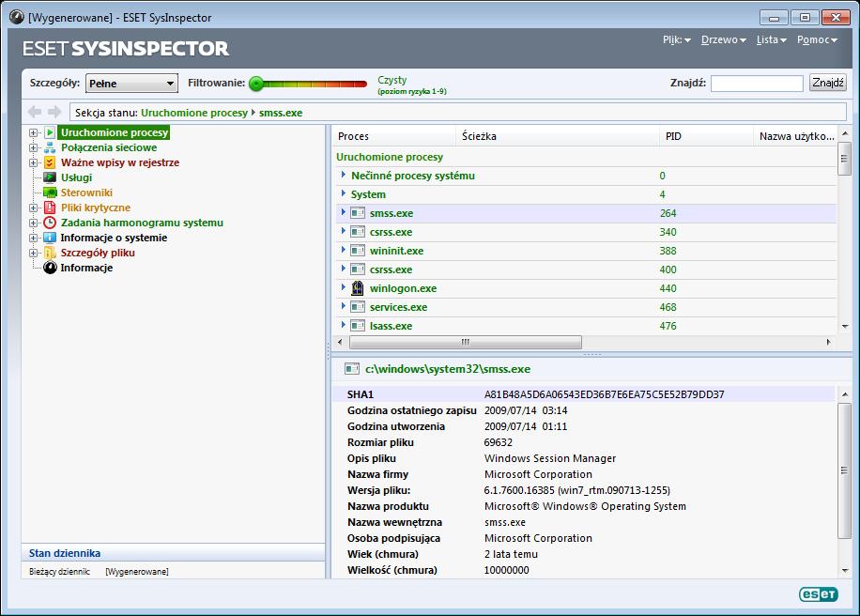Select the SHA1 row in details
The image size is (860, 616).
[584, 394]
